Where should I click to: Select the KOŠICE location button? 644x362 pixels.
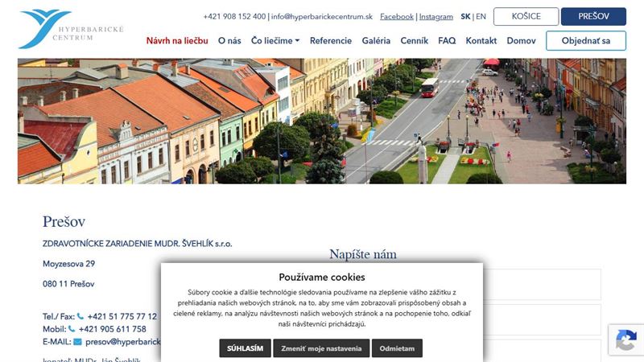526,16
